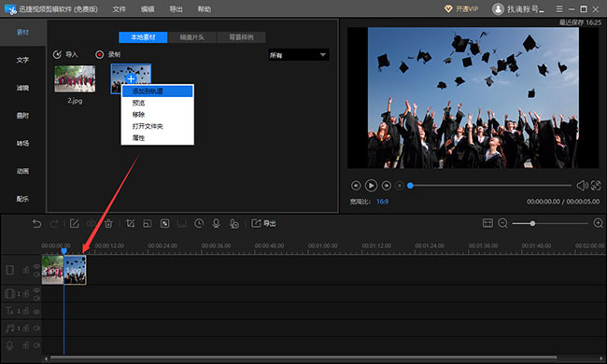Open the 文字 sidebar panel
This screenshot has width=607, height=364.
click(x=22, y=60)
